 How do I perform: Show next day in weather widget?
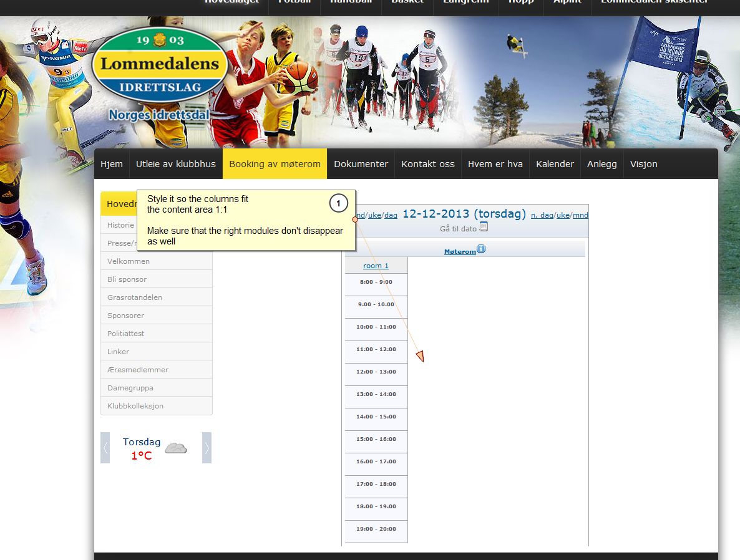click(207, 448)
